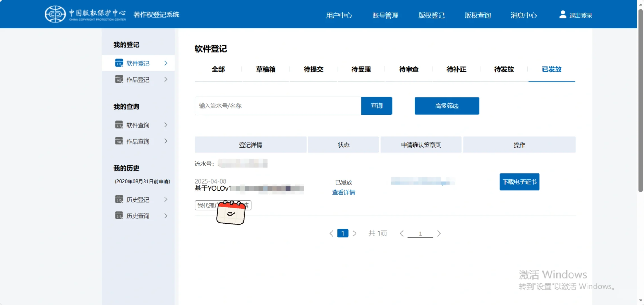Expand the 作品查询 chevron

[166, 141]
